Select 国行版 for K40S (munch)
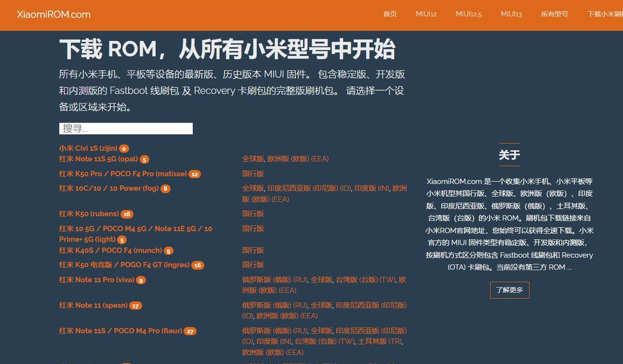 [x=253, y=250]
